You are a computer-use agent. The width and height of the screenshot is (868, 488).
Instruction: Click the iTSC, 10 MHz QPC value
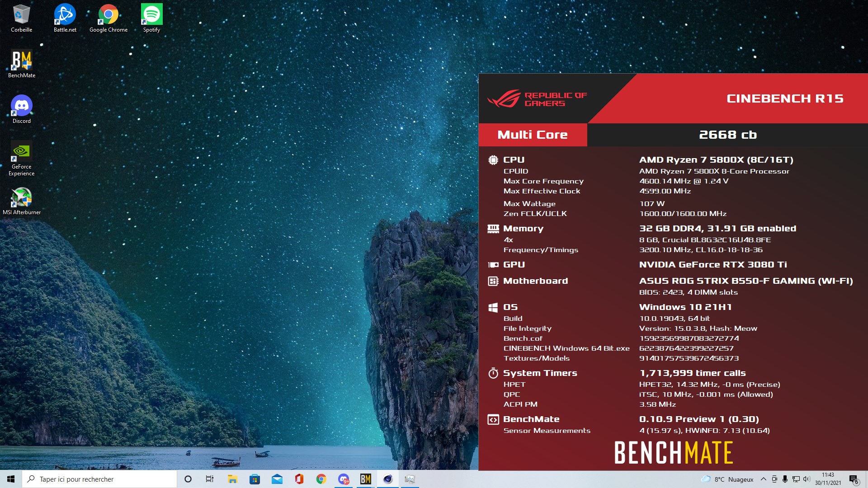tap(706, 394)
